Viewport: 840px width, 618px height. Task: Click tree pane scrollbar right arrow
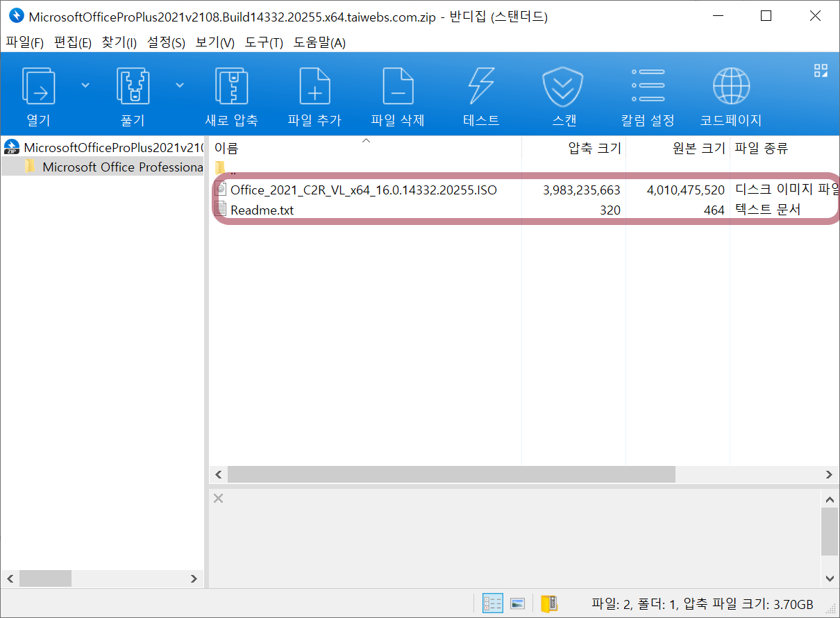pyautogui.click(x=194, y=578)
